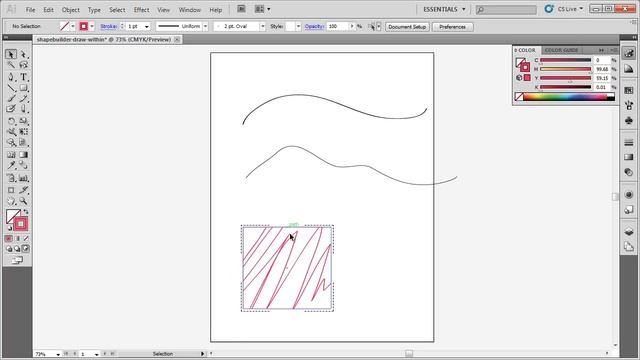
Task: Select the Shape Builder tool
Action: tap(11, 142)
